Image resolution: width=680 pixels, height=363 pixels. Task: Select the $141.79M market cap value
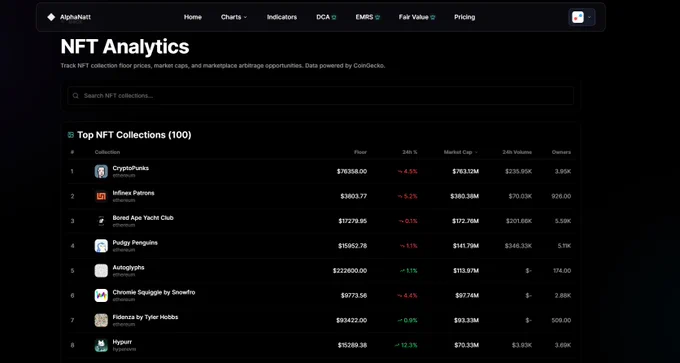[x=466, y=246]
